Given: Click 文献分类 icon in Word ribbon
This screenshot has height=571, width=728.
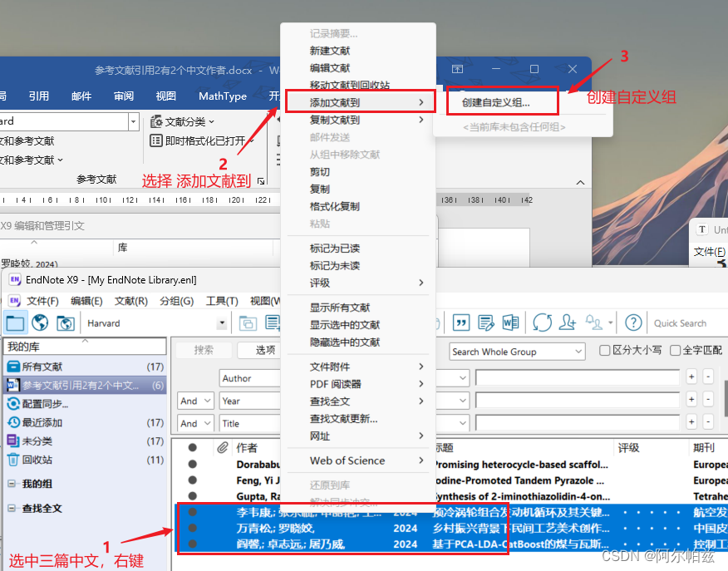Looking at the screenshot, I should point(156,121).
